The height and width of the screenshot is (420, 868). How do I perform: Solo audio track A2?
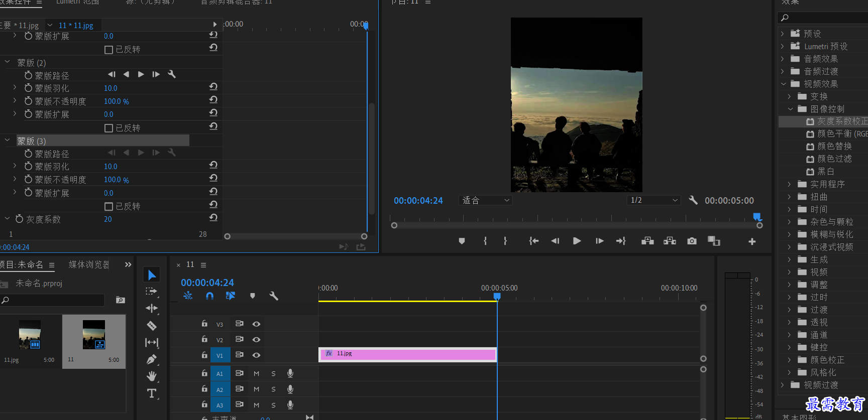273,389
